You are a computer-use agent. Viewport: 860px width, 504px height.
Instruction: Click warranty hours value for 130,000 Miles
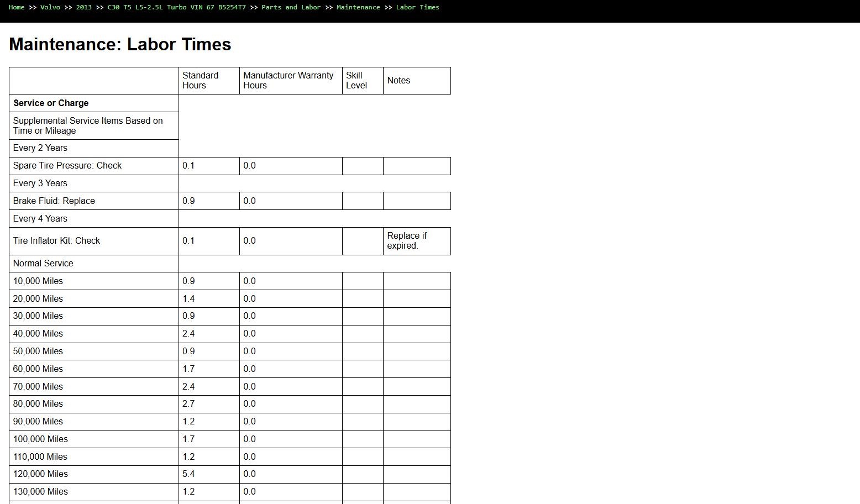pyautogui.click(x=291, y=492)
